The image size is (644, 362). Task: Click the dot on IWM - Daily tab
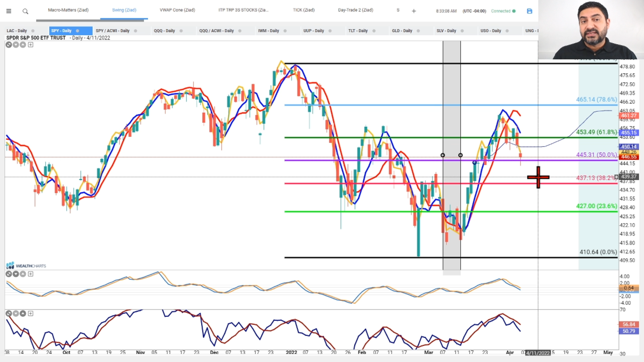285,31
